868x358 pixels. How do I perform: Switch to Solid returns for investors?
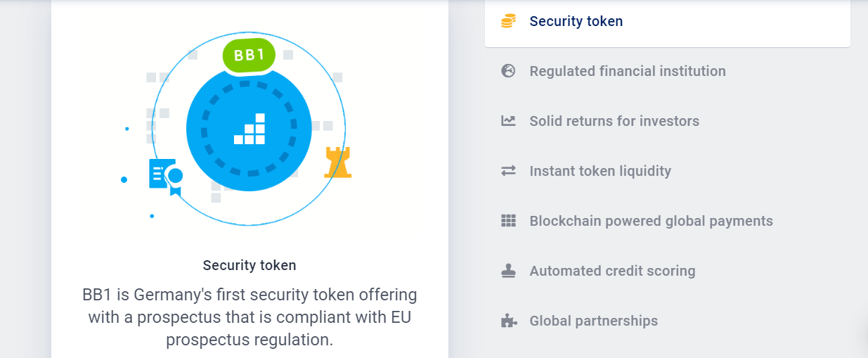click(614, 121)
